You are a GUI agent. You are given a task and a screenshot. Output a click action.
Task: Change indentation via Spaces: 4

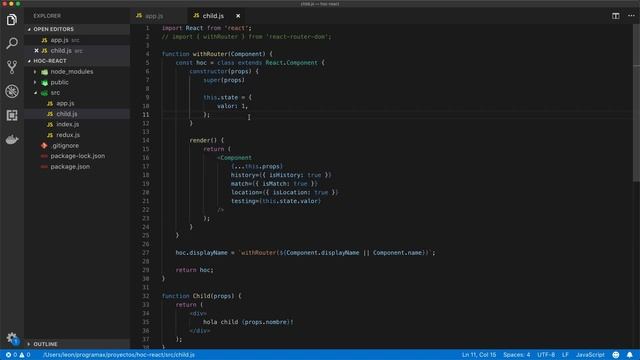pos(516,355)
